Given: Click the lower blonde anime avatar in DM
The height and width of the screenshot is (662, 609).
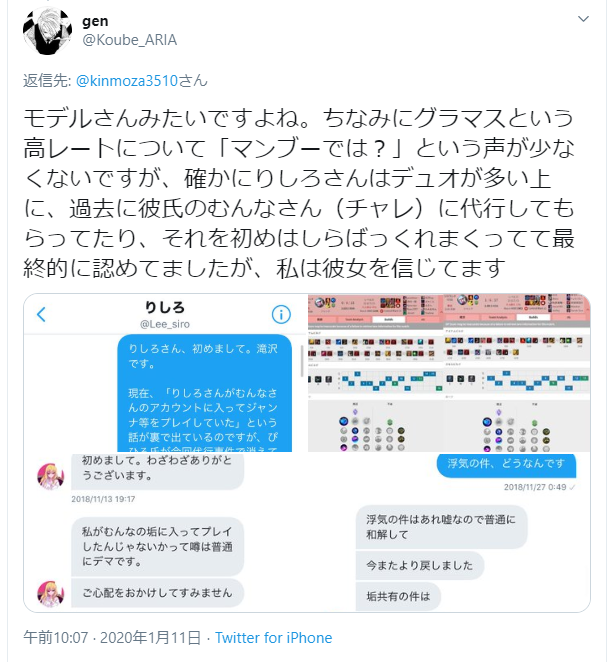Looking at the screenshot, I should click(x=51, y=593).
